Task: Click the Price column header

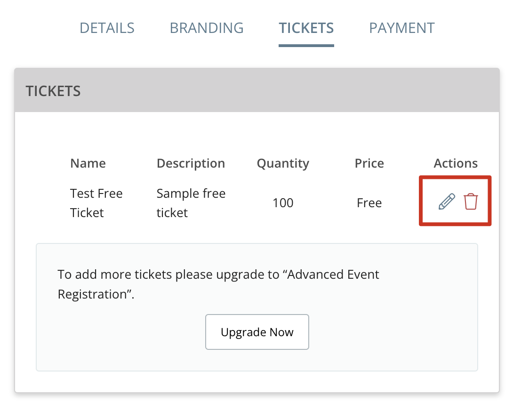Action: tap(369, 163)
